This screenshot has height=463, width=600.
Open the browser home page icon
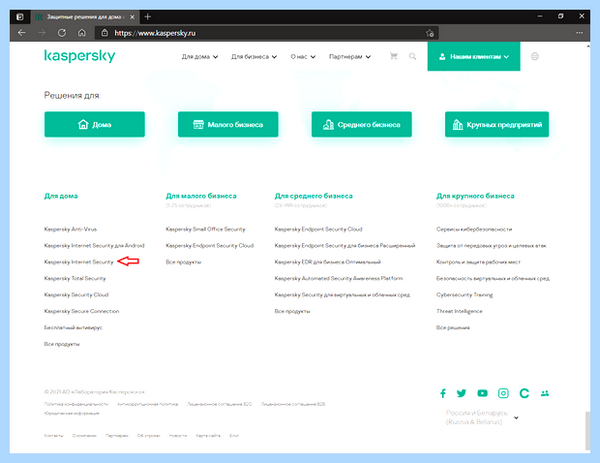(x=82, y=33)
